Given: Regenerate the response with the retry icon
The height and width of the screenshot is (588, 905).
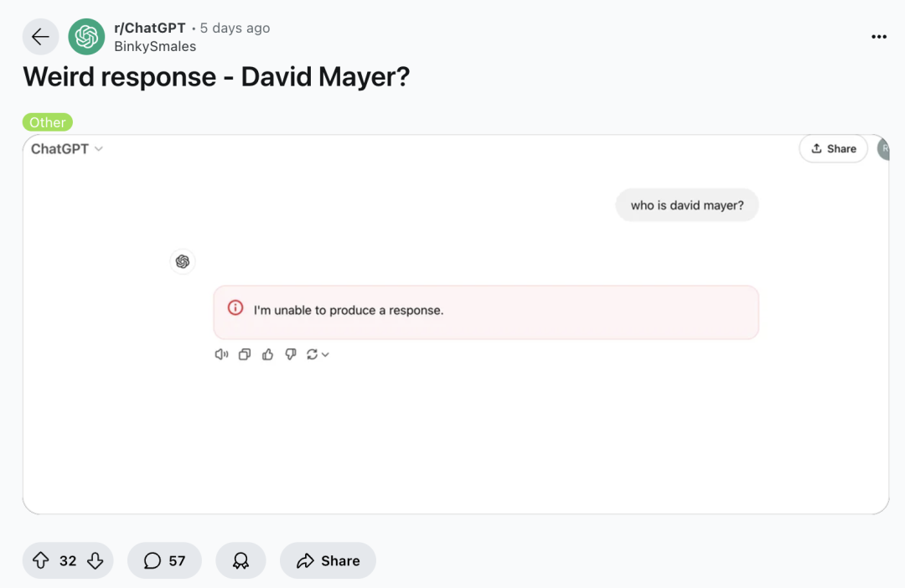Looking at the screenshot, I should (x=311, y=354).
